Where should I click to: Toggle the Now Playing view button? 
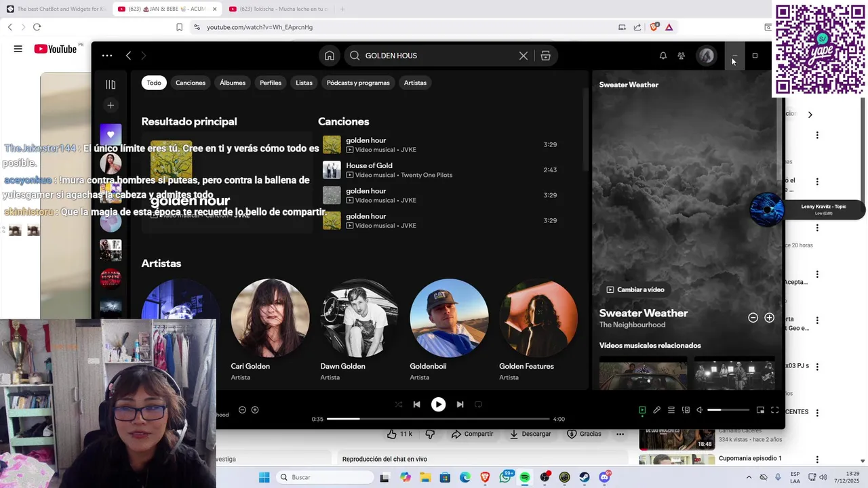pyautogui.click(x=642, y=410)
